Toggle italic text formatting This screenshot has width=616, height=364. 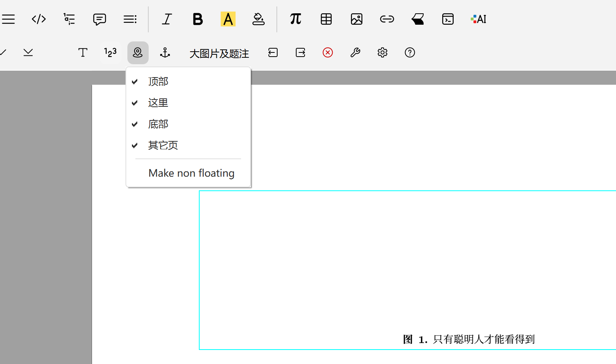tap(167, 19)
